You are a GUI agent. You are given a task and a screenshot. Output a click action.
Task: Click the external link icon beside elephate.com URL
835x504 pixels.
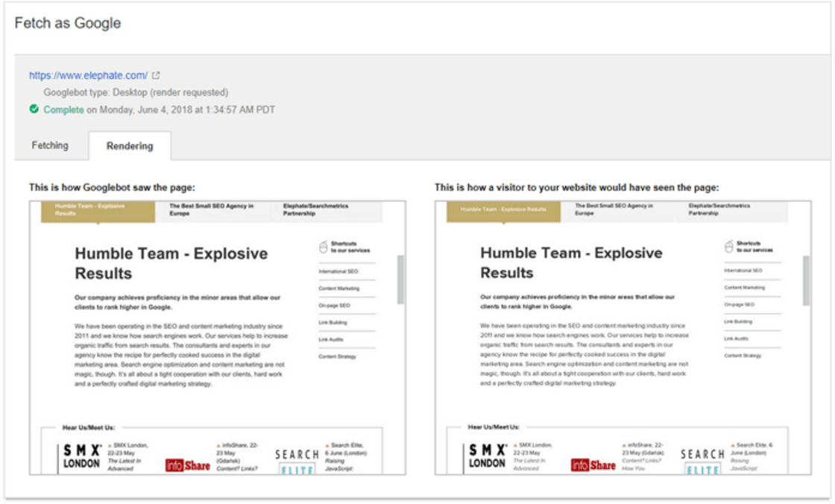(x=156, y=75)
